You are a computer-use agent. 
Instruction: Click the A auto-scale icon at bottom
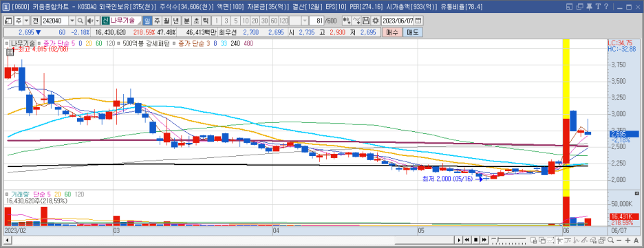pyautogui.click(x=636, y=240)
